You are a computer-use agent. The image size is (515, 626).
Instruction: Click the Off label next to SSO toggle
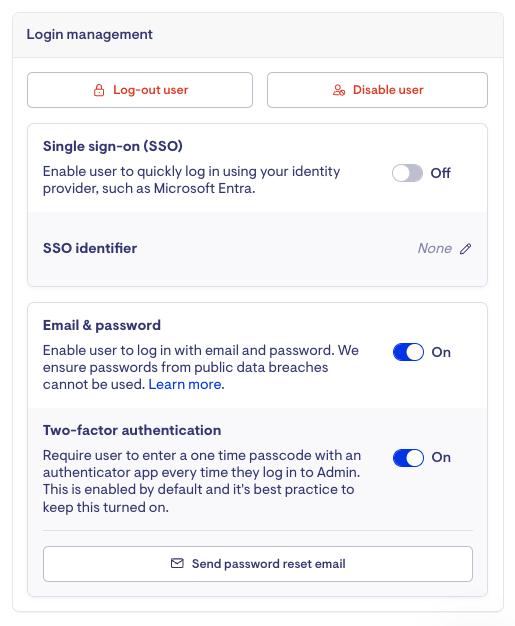440,173
